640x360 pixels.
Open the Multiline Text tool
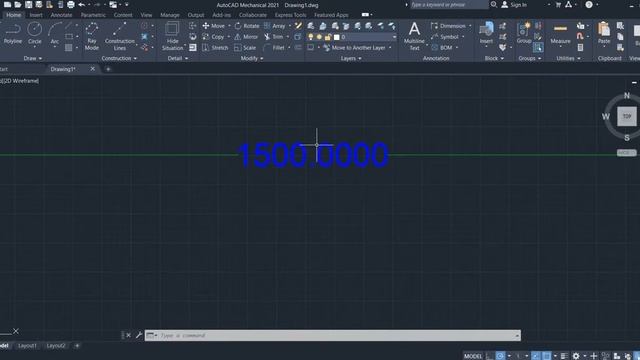414,36
